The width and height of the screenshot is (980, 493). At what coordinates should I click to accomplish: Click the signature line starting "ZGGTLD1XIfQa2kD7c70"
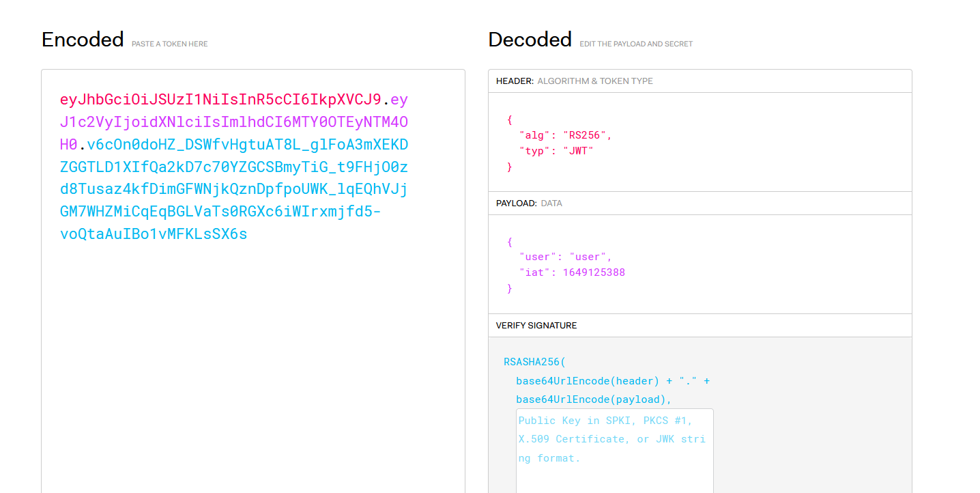click(234, 167)
